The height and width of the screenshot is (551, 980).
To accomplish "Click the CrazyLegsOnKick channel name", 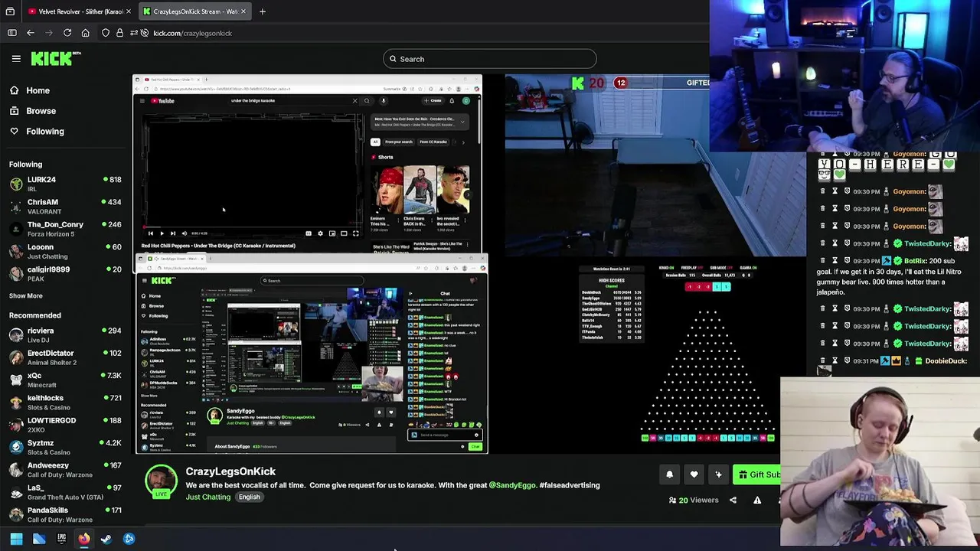I will 230,471.
